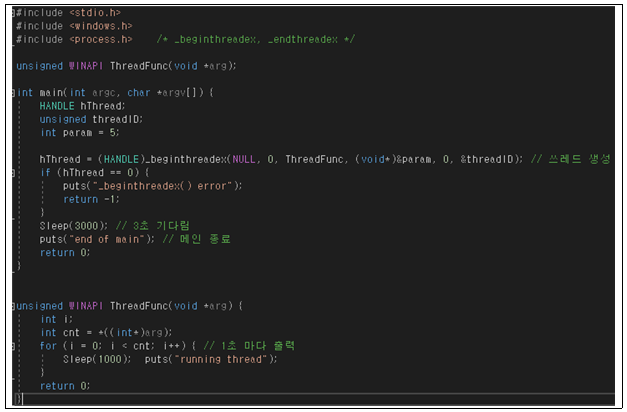The height and width of the screenshot is (412, 627).
Task: Click the '(void*)&param' argument
Action: tap(393, 159)
